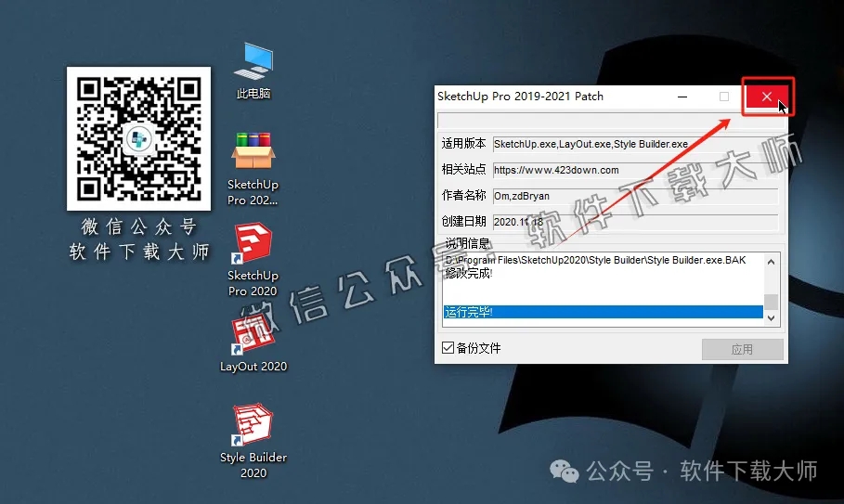Click the log scrollbar up arrow
Image resolution: width=844 pixels, height=504 pixels.
pos(771,262)
